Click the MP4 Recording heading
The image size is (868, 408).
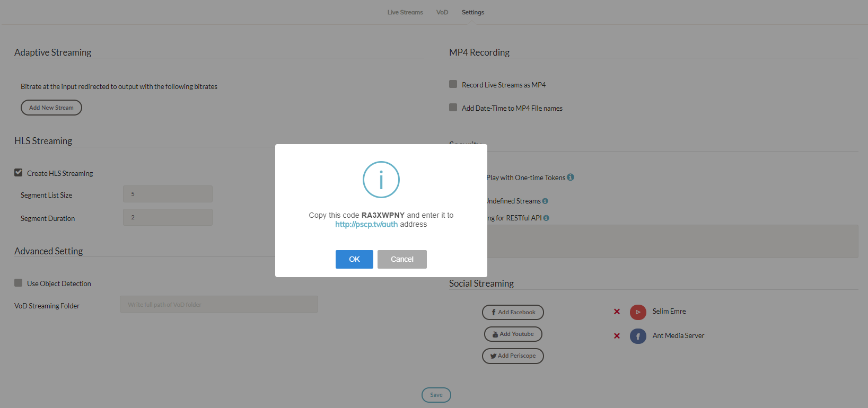point(479,52)
